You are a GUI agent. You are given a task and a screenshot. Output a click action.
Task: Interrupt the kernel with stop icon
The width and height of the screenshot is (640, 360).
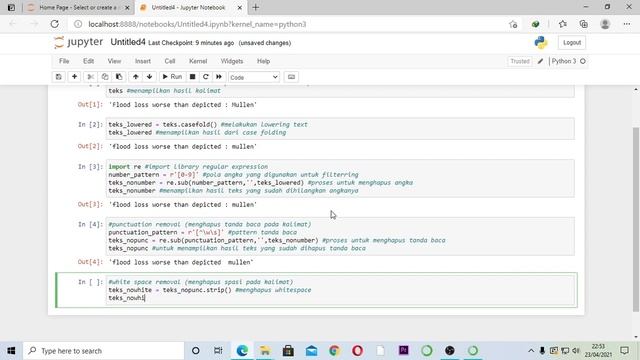coord(193,77)
